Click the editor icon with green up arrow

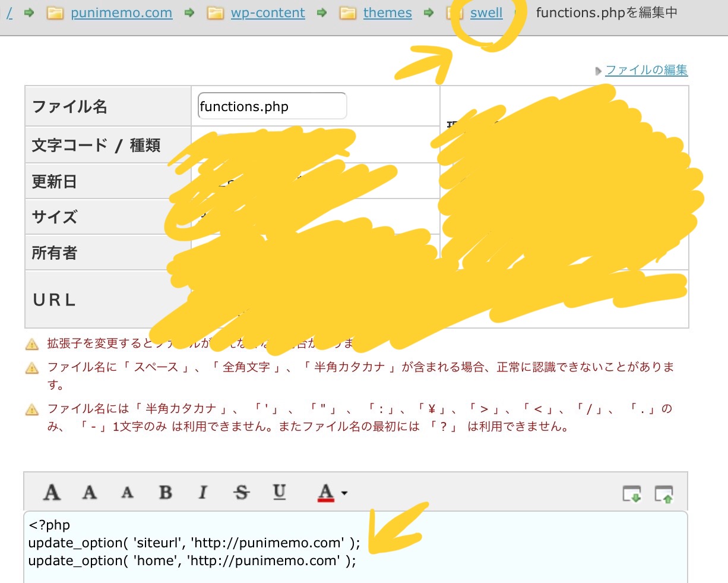point(664,493)
